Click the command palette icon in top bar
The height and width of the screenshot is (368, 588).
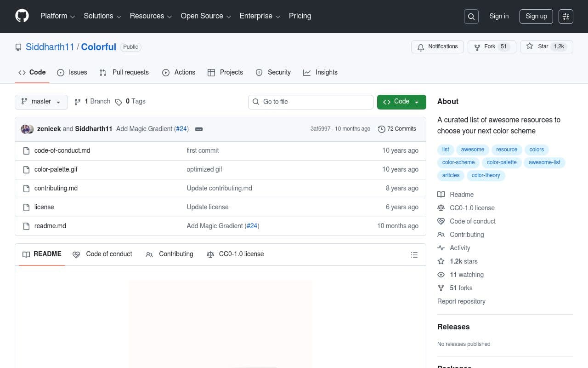565,16
